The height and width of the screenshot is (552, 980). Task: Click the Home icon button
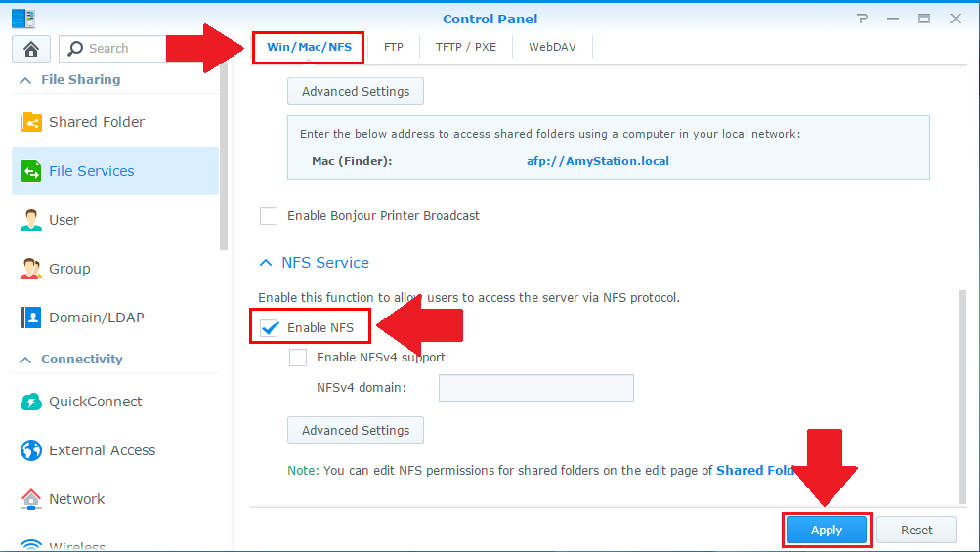coord(31,48)
